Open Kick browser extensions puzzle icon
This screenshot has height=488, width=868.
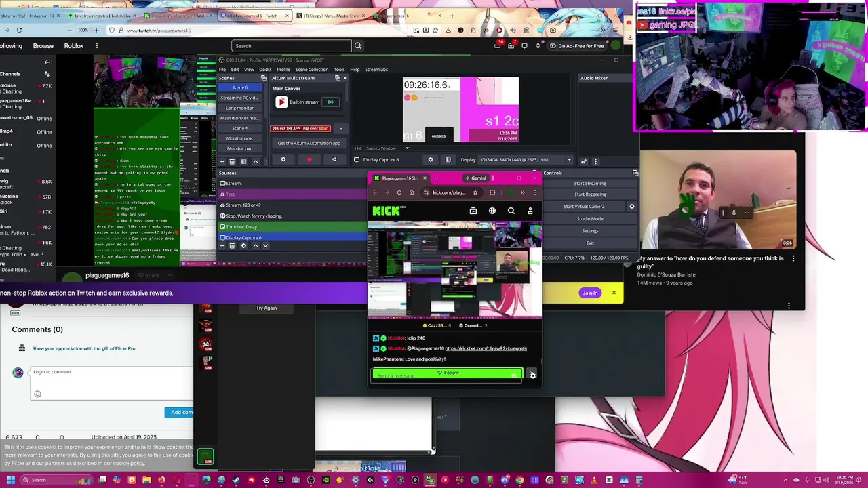(x=492, y=192)
